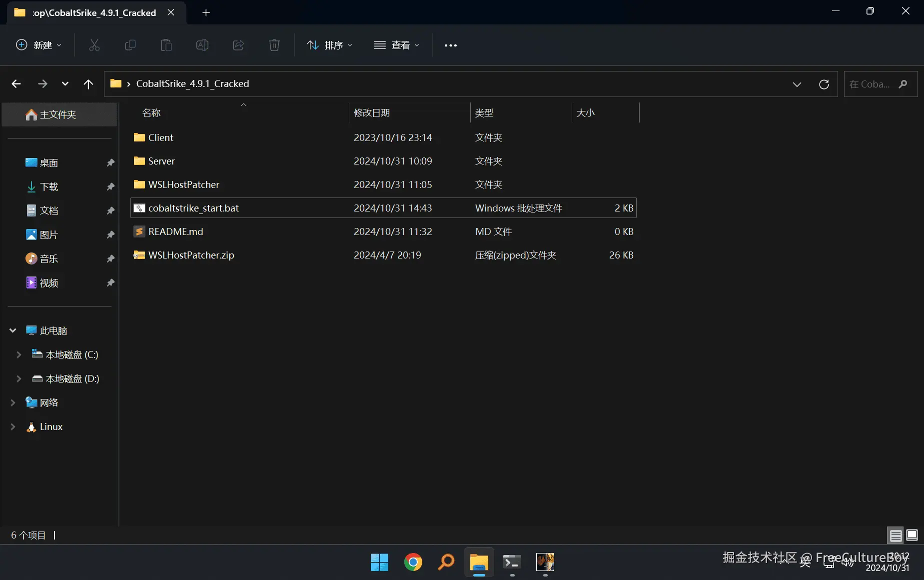Viewport: 924px width, 580px height.
Task: Open the orange search app in taskbar
Action: tap(446, 562)
